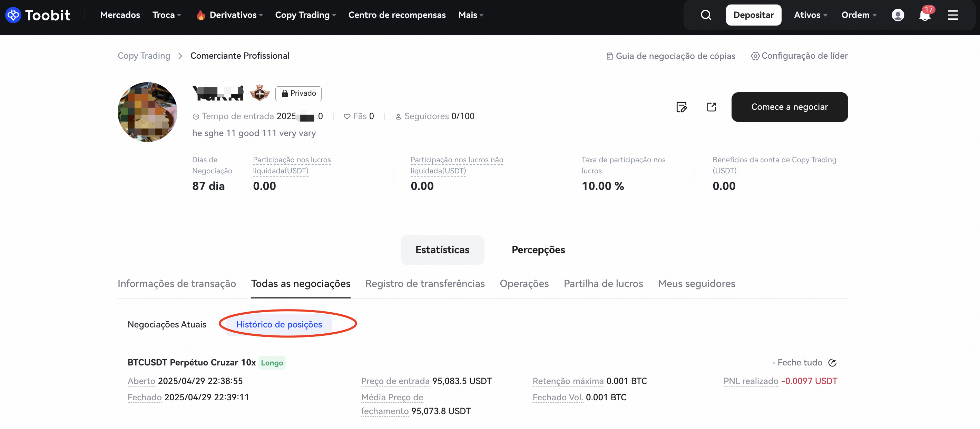Toggle the Privado privacy label
The image size is (980, 429).
[298, 93]
